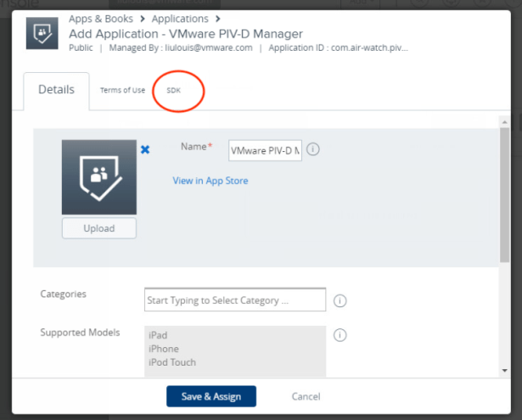This screenshot has height=420, width=522.
Task: Click the info icon beside Name field
Action: point(312,149)
